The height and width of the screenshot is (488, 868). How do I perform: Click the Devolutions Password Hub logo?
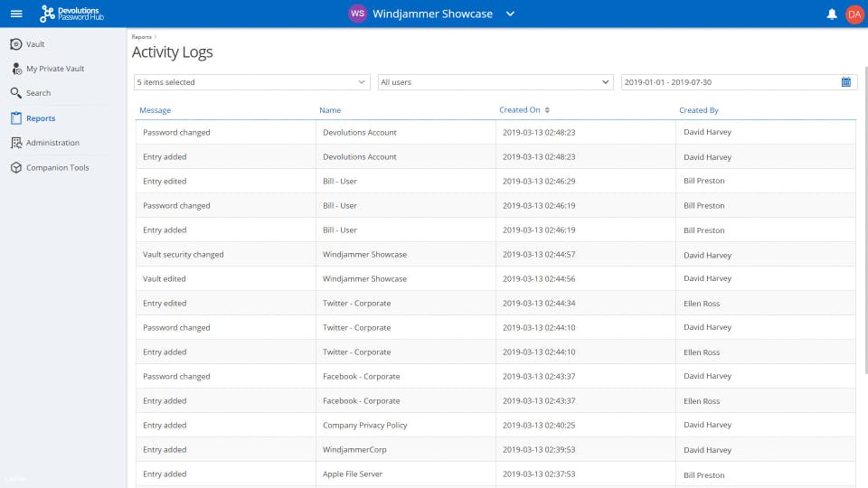coord(70,14)
